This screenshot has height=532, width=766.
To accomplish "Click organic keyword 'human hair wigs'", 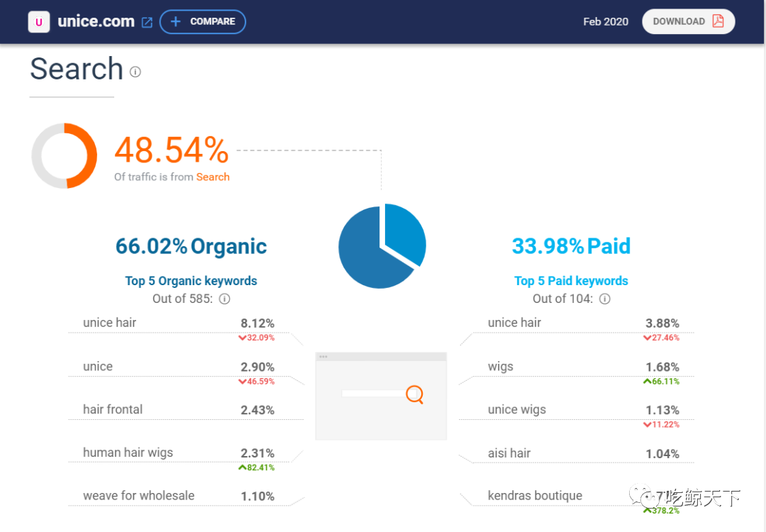I will (128, 453).
